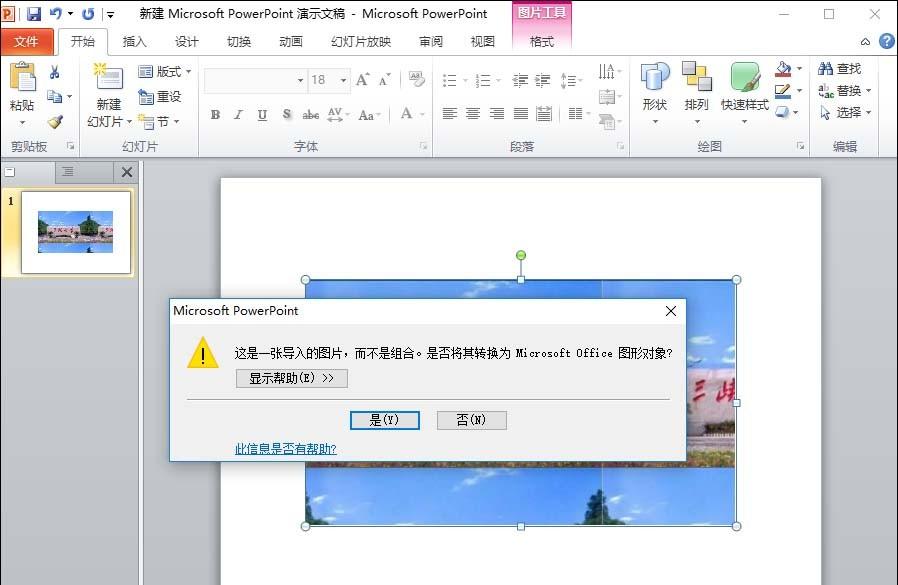
Task: Click 是(Y) in the PowerPoint dialog
Action: (x=385, y=420)
